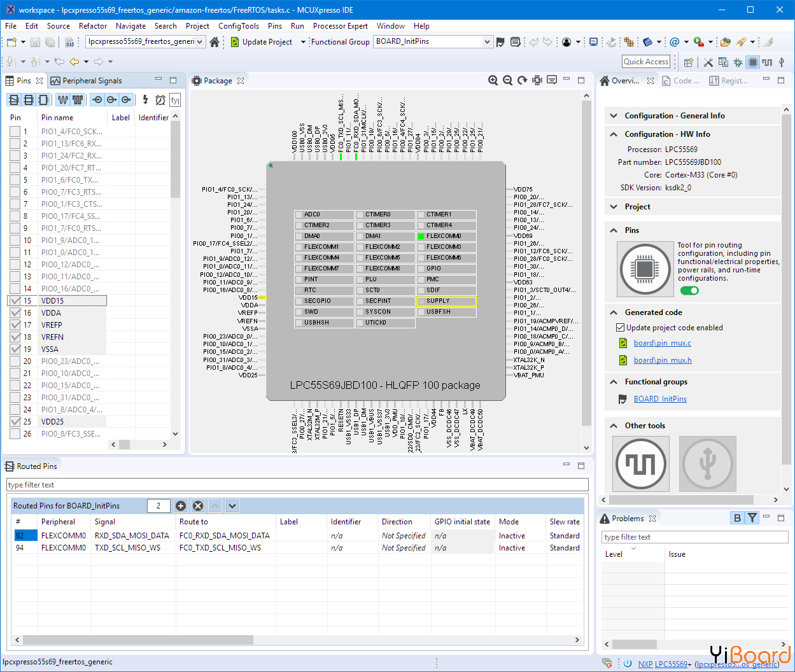Switch to the Debug perspective bug icon
This screenshot has height=672, width=795.
(738, 62)
